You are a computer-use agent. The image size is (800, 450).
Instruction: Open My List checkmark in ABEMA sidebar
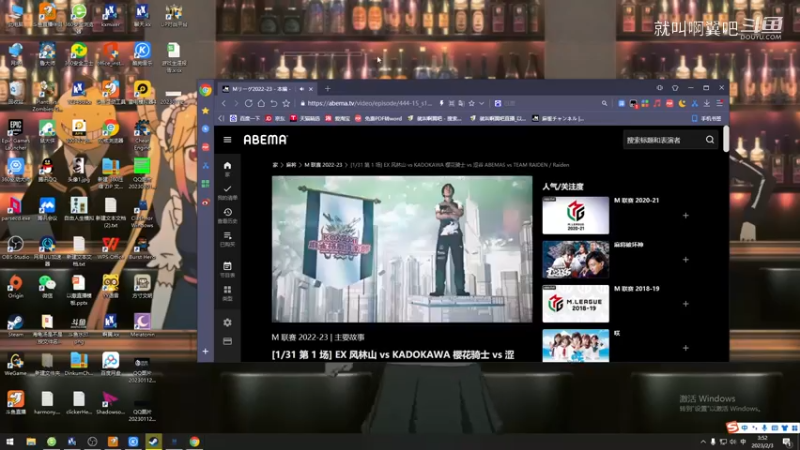coord(228,192)
